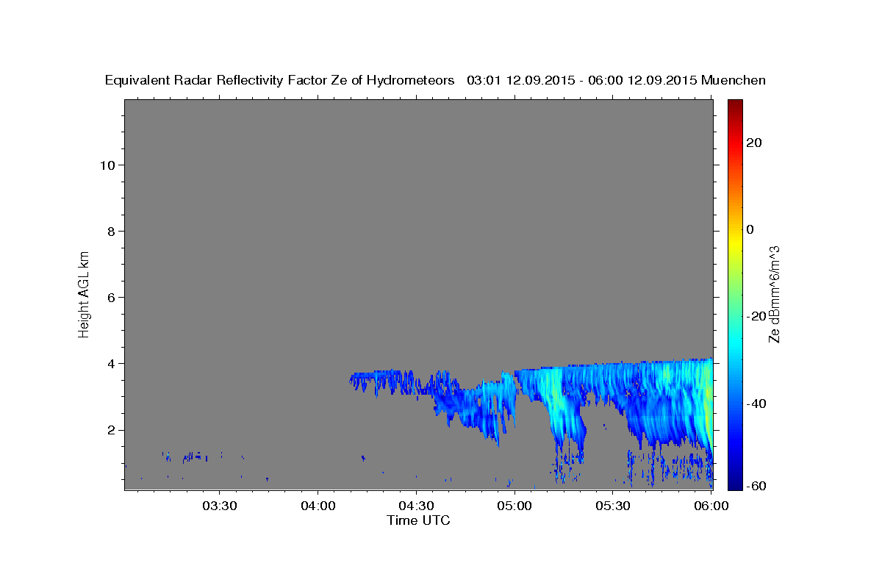Click the '05:00' time tick label
The height and width of the screenshot is (588, 882).
tap(514, 506)
